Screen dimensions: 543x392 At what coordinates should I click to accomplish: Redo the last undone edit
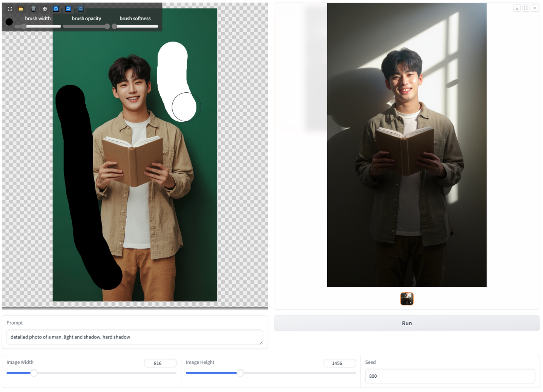(x=81, y=9)
